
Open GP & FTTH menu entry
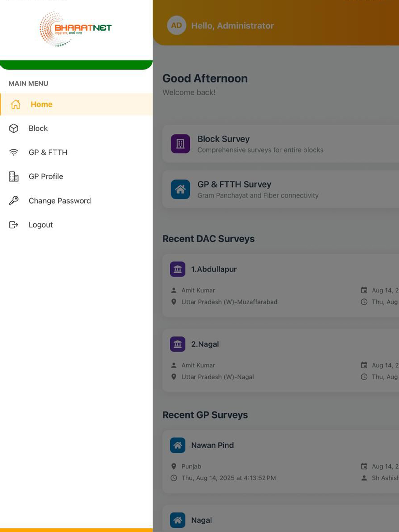76,153
